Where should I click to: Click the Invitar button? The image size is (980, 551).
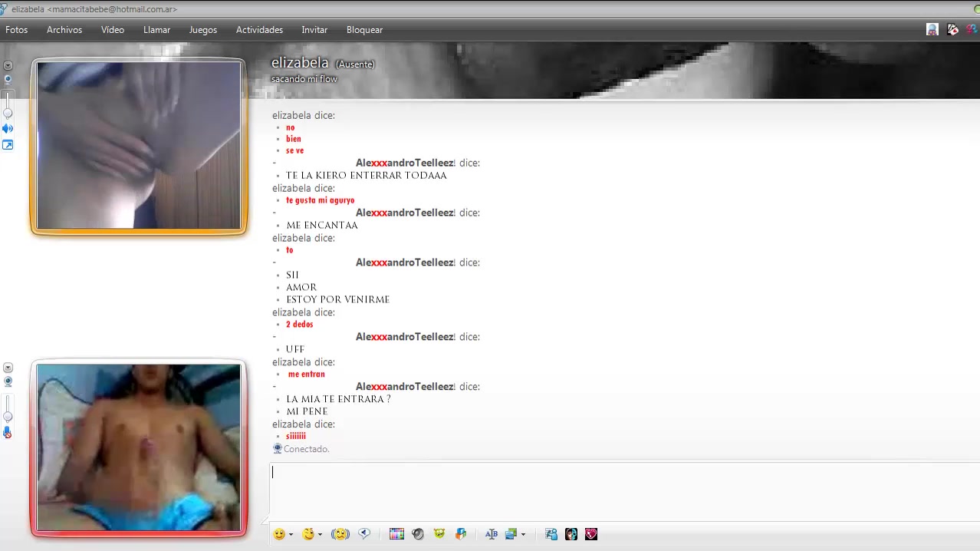point(314,30)
